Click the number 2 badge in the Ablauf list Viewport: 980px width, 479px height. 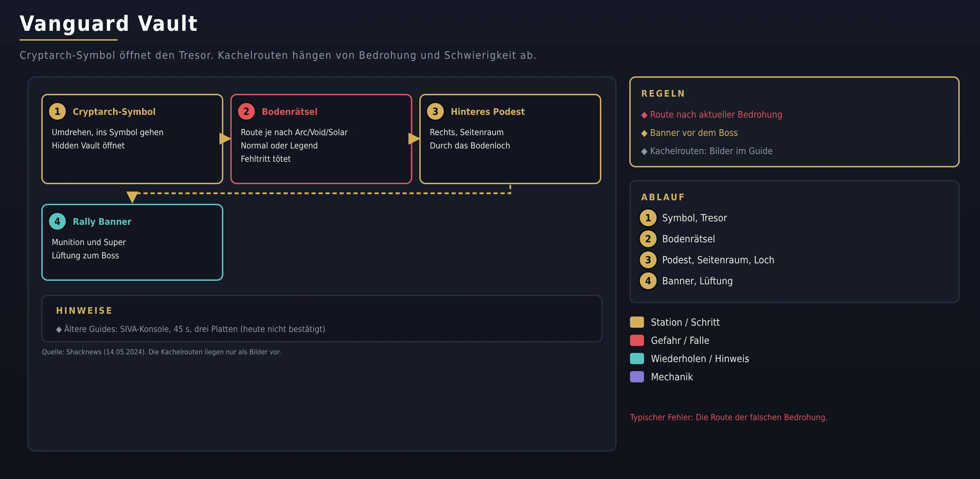click(x=648, y=239)
